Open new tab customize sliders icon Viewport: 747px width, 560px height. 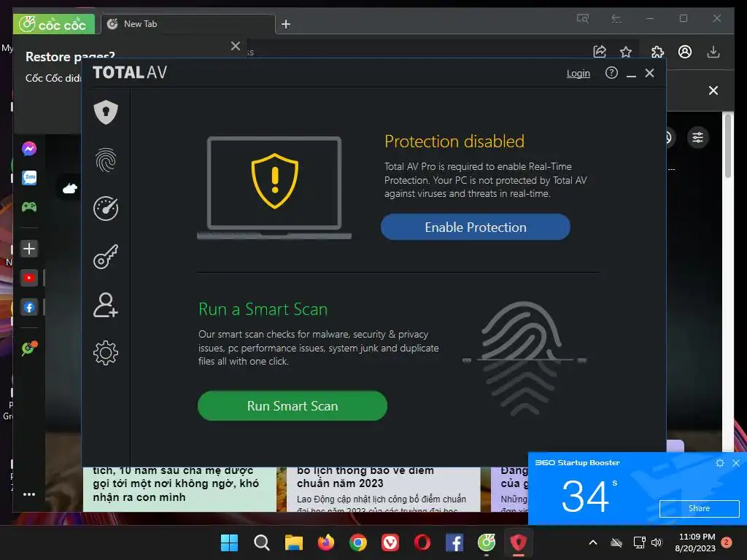(697, 138)
